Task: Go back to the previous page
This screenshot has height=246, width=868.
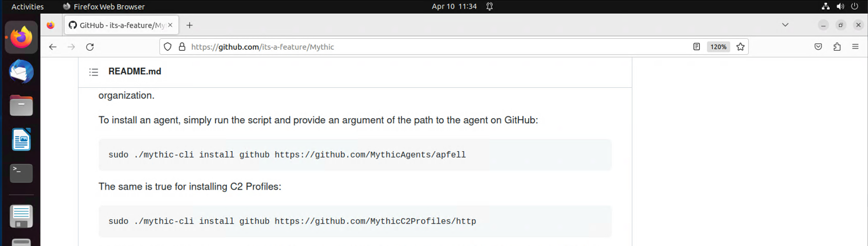Action: pos(53,47)
